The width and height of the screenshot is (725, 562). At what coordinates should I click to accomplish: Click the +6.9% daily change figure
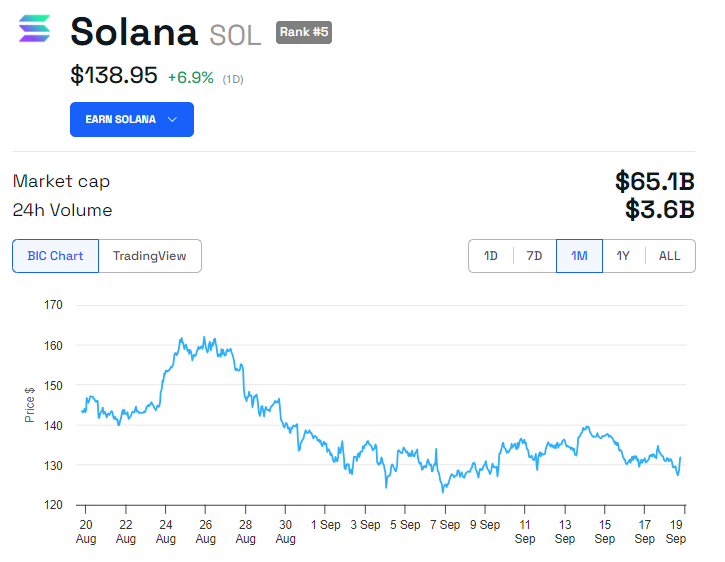tap(190, 77)
